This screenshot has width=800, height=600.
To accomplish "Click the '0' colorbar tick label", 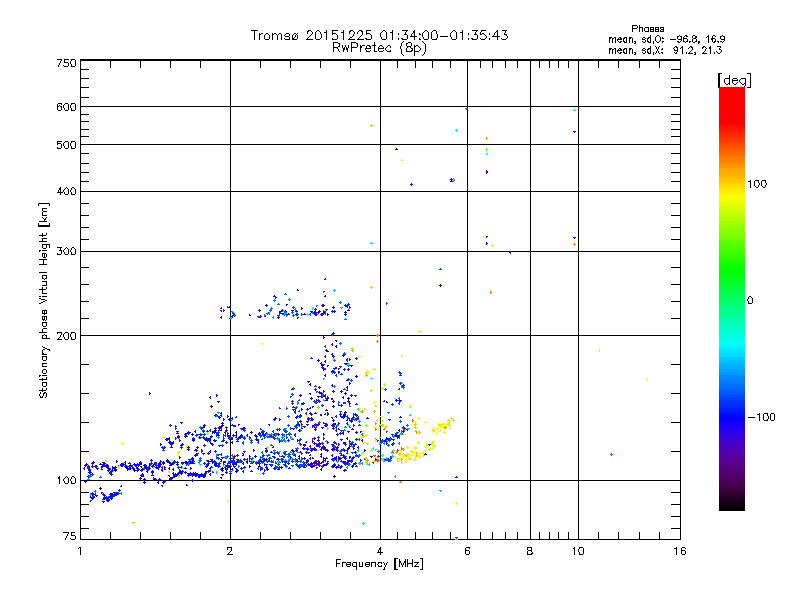I will (x=750, y=301).
